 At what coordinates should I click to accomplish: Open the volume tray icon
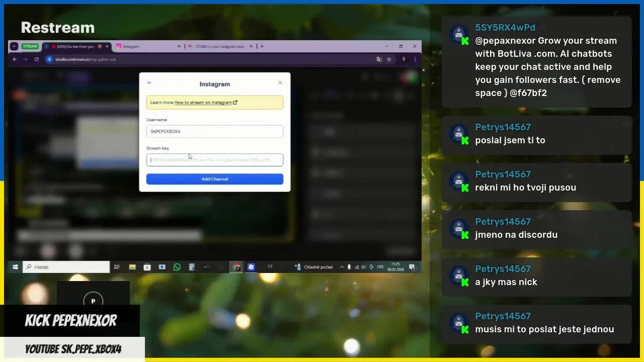(x=364, y=267)
